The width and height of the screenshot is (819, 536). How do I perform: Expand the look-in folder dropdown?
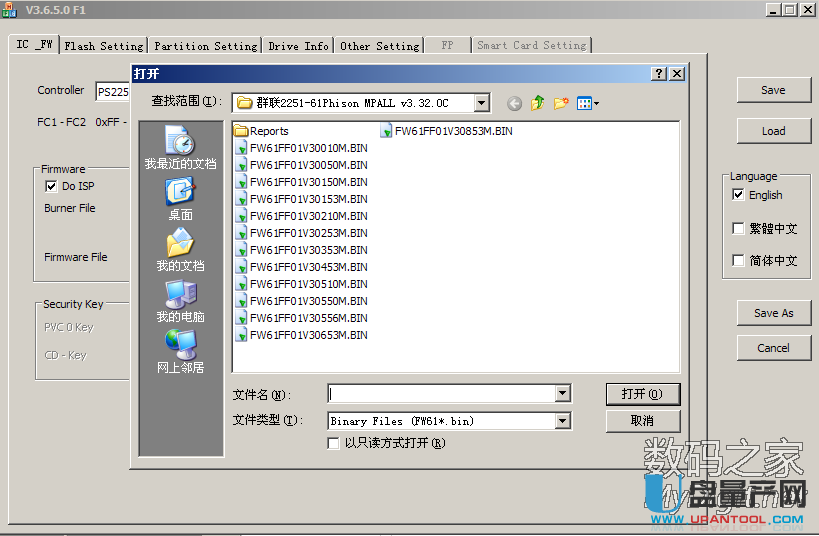[482, 103]
